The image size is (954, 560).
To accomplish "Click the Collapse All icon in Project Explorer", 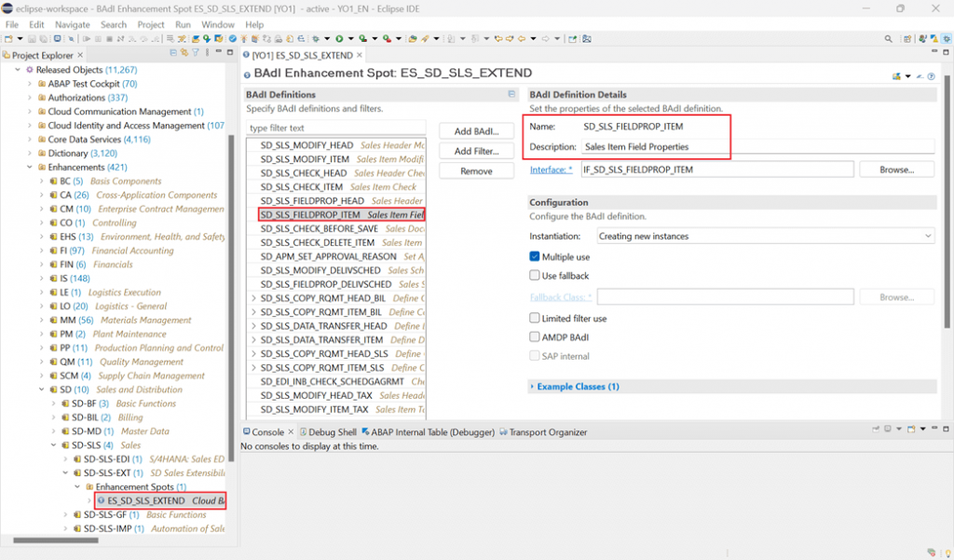I will 173,53.
